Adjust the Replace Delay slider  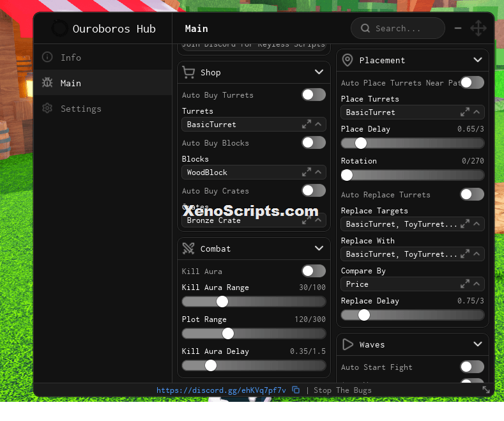[x=413, y=315]
